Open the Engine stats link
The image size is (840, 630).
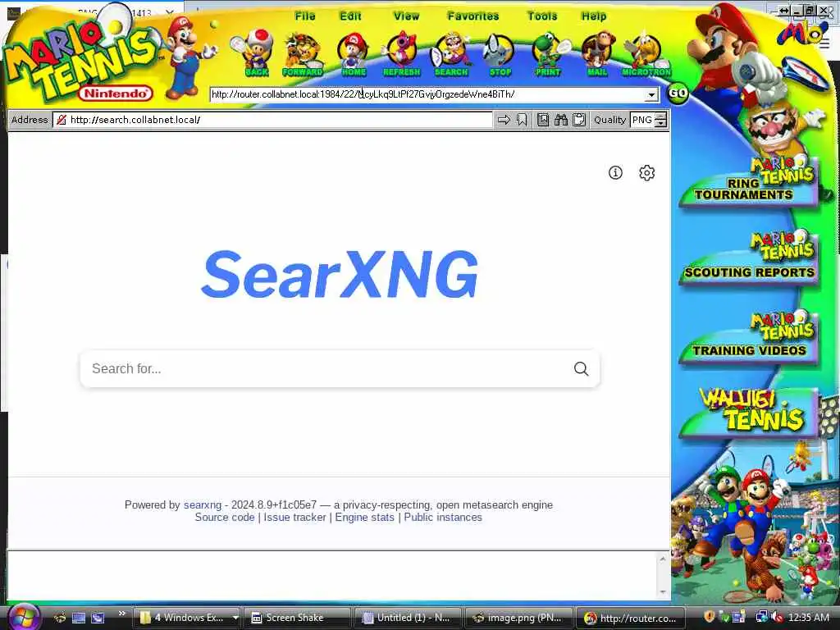tap(364, 518)
